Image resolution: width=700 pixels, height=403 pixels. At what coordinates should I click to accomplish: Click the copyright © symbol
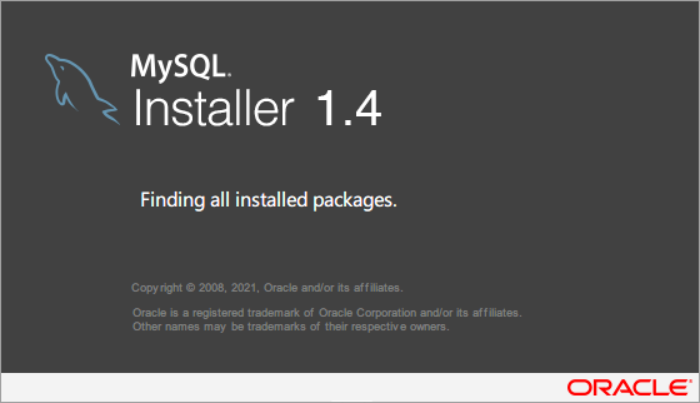click(191, 288)
